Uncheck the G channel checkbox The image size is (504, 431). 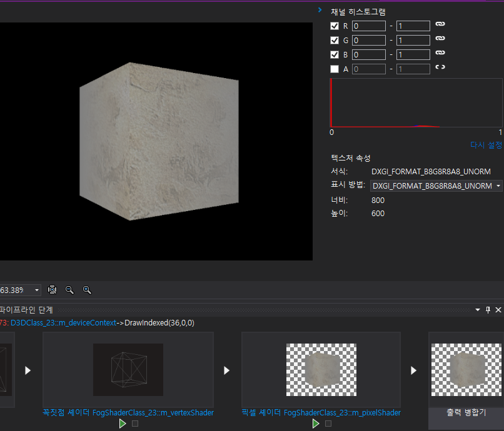pyautogui.click(x=335, y=40)
